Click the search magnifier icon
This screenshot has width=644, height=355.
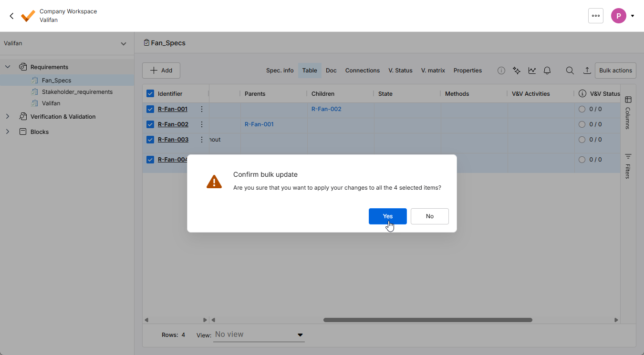570,71
